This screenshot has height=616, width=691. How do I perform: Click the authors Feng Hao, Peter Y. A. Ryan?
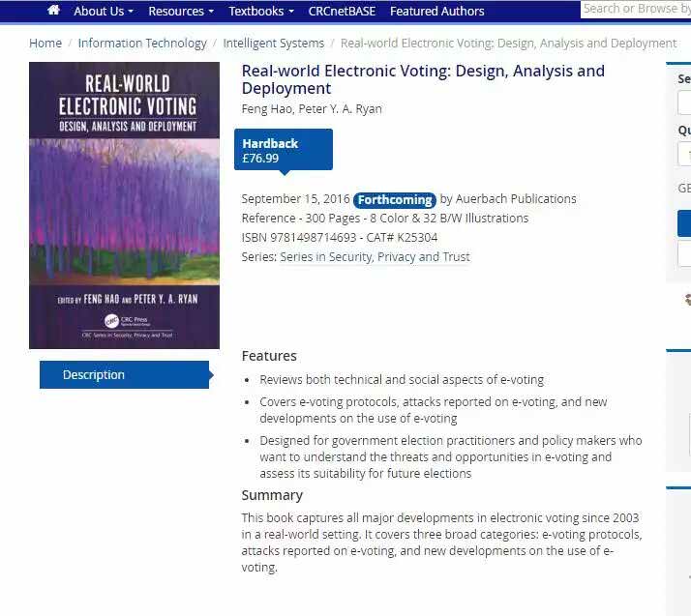click(x=312, y=109)
